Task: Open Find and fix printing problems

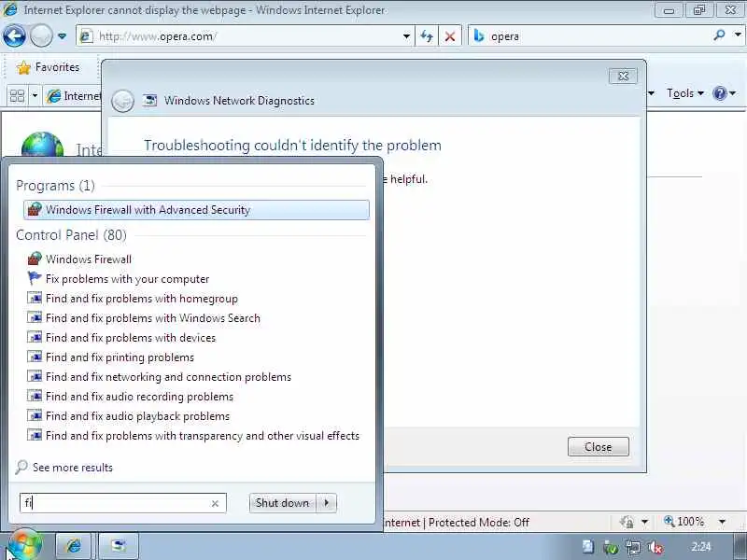Action: (x=110, y=357)
